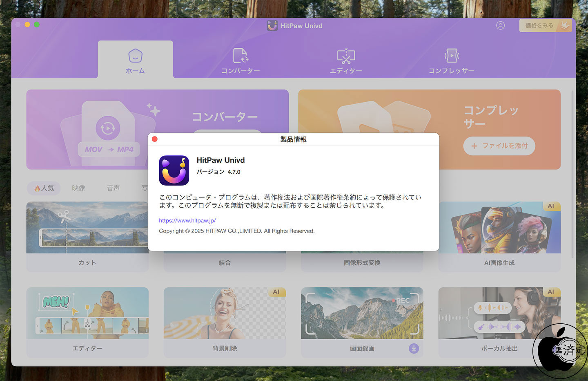Open the user account icon
Screen dimensions: 588x381
(x=500, y=25)
